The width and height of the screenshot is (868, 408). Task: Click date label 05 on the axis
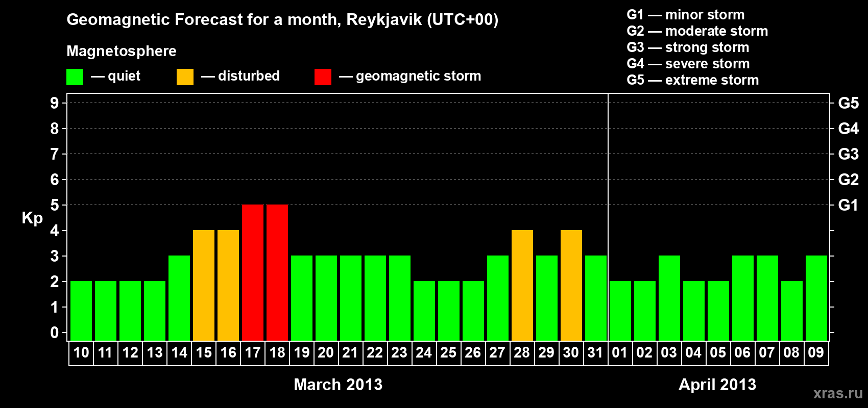click(x=718, y=352)
